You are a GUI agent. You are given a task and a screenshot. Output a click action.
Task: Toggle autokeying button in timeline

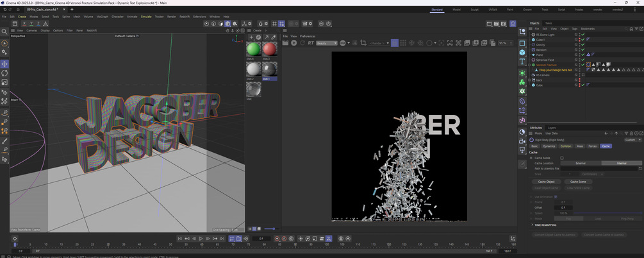pos(285,239)
